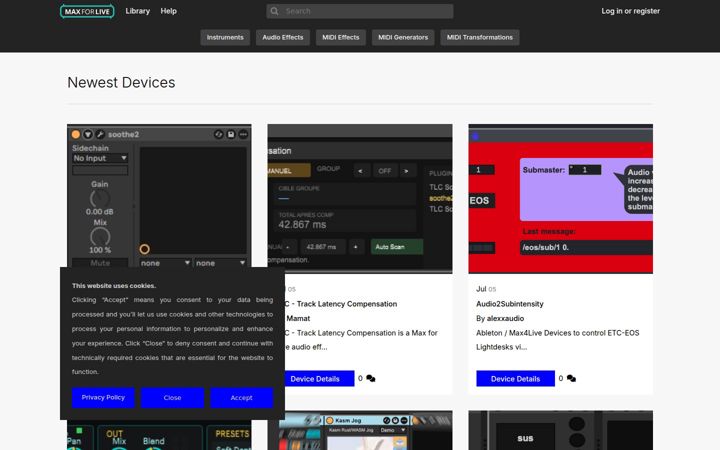720x450 pixels.
Task: Open the soothe2 device thumbnail
Action: [x=159, y=195]
